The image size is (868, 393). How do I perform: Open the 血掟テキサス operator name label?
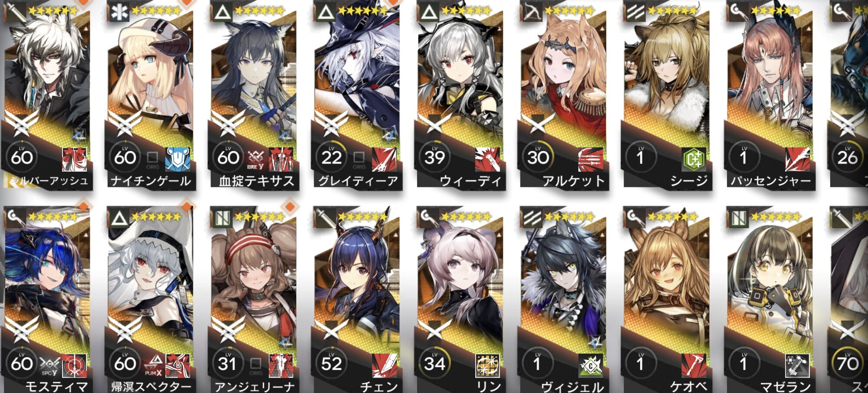coord(256,181)
